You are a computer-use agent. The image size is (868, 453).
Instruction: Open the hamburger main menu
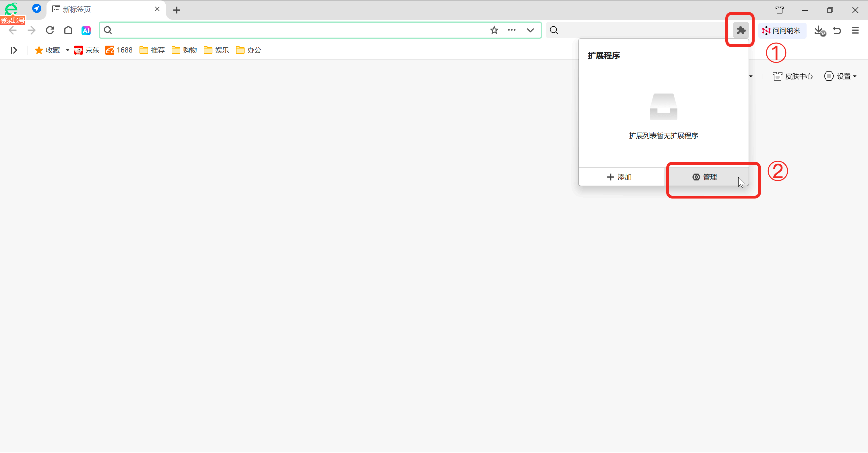pos(855,30)
